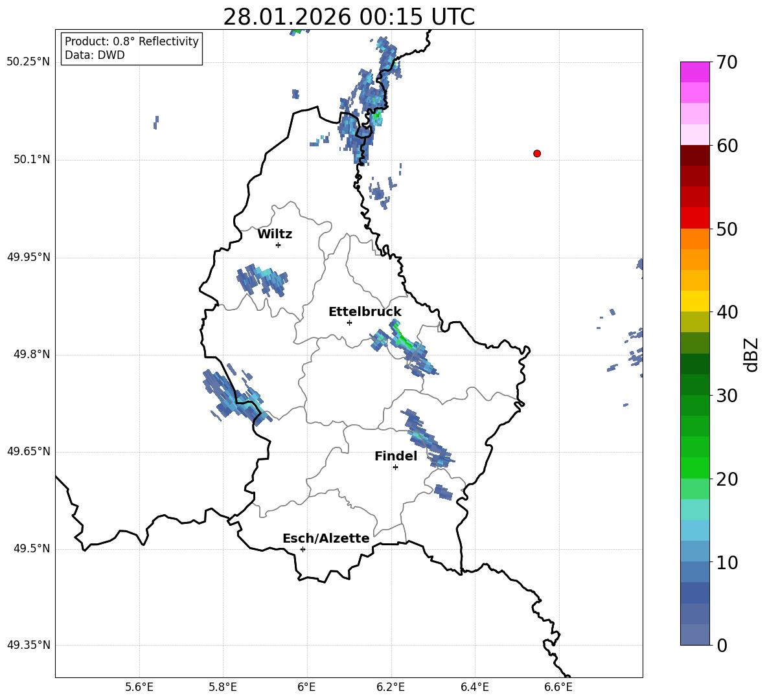Viewport: 767px width, 700px height.
Task: Click the radar echo south of Wiltz
Action: pyautogui.click(x=262, y=280)
